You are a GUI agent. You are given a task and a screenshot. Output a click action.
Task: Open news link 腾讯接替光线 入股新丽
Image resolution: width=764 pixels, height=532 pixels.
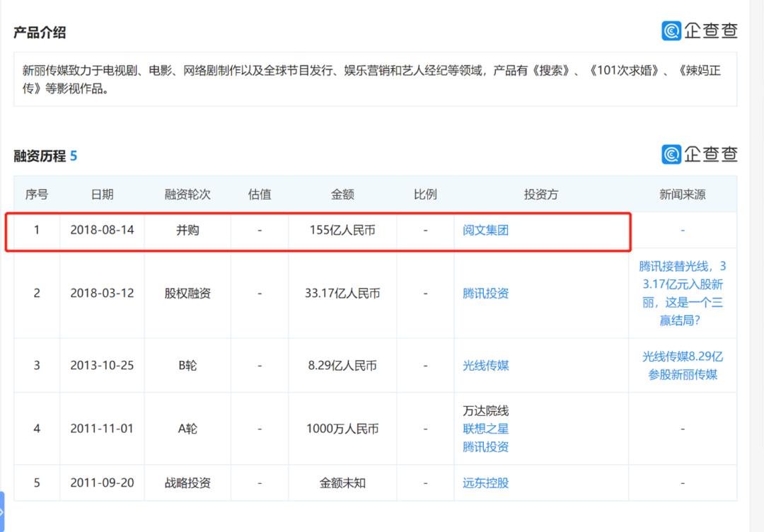682,294
